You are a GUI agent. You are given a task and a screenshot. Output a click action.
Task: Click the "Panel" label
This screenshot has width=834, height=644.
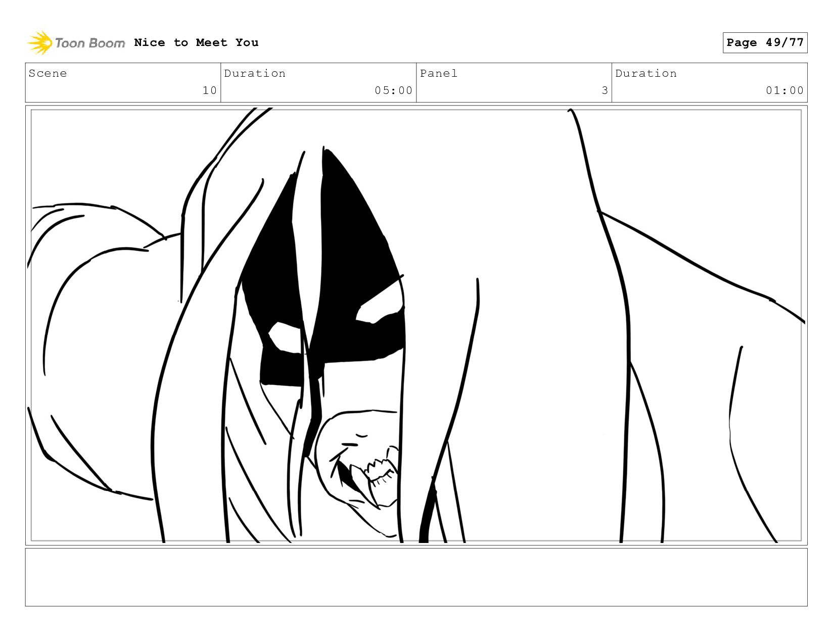pyautogui.click(x=438, y=73)
